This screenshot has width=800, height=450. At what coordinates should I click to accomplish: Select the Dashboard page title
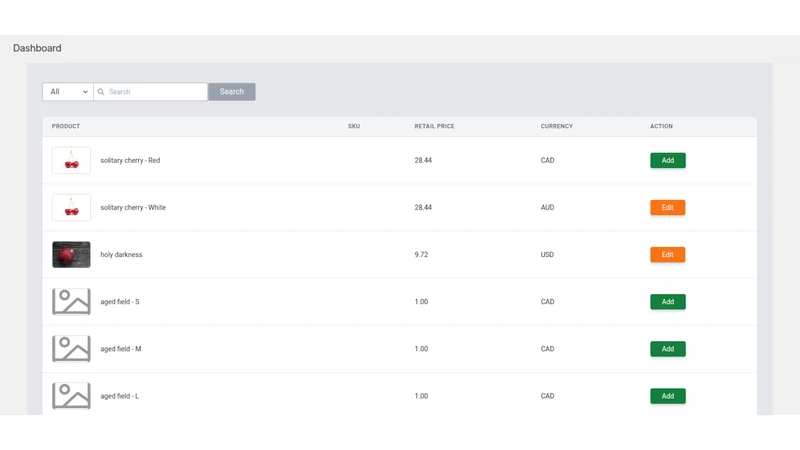point(37,48)
